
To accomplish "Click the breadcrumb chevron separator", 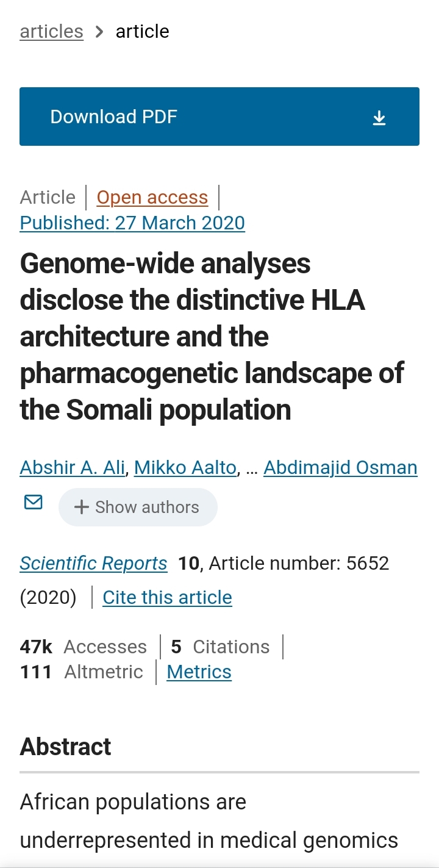I will pos(99,32).
